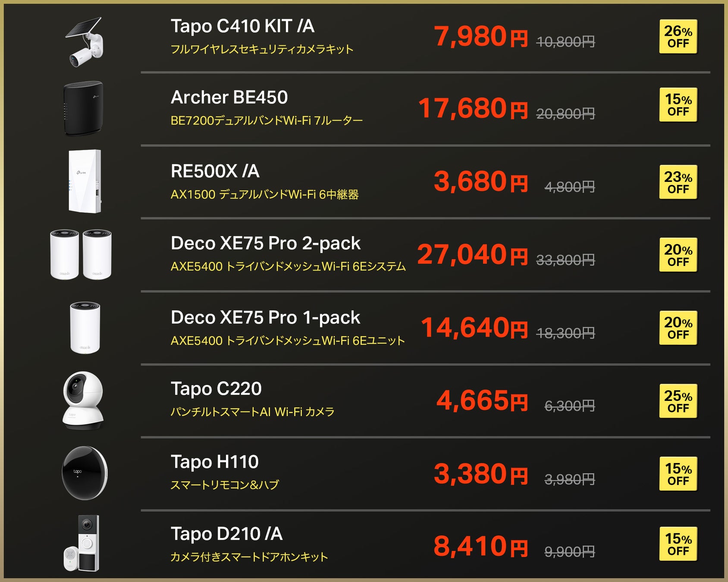
Task: Click the 7,980円 sale price
Action: [480, 36]
